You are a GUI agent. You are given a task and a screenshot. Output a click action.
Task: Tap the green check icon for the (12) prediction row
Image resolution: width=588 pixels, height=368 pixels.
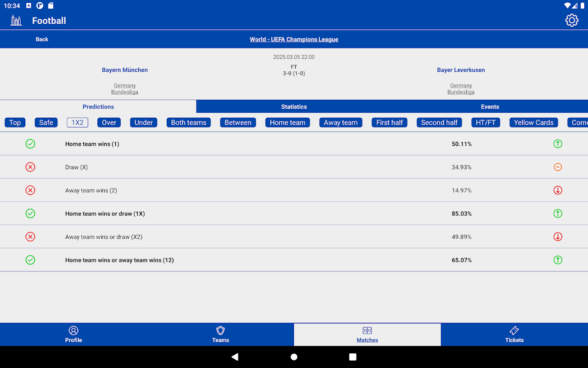(x=30, y=260)
